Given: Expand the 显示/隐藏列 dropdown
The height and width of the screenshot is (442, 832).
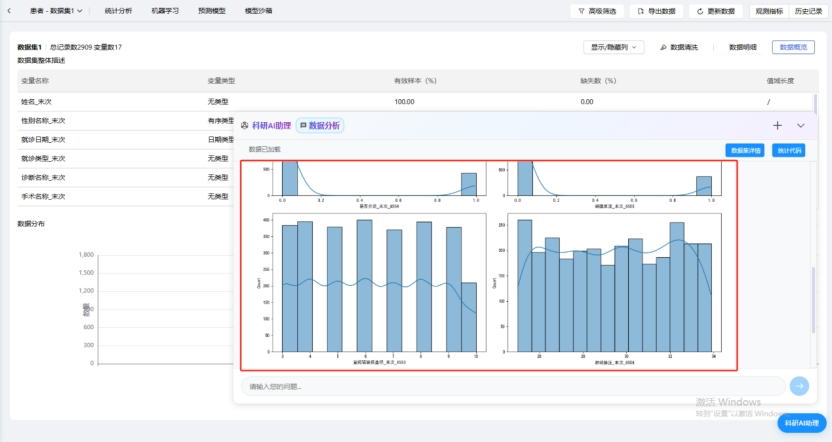Looking at the screenshot, I should (x=614, y=47).
